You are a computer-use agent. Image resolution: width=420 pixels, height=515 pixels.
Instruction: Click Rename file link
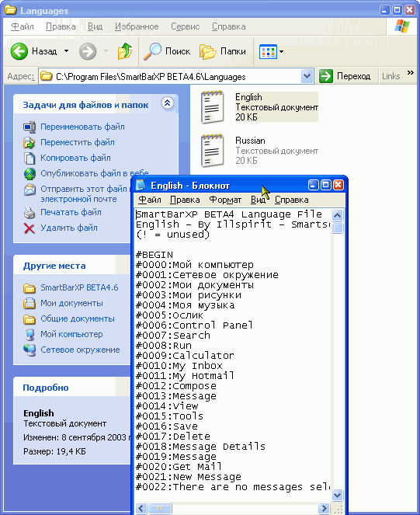coord(82,127)
